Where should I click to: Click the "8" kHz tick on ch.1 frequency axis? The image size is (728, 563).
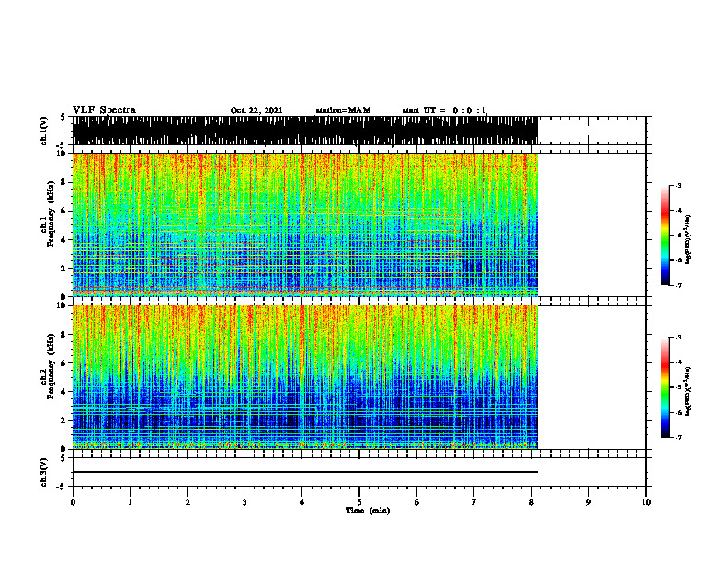[x=64, y=182]
